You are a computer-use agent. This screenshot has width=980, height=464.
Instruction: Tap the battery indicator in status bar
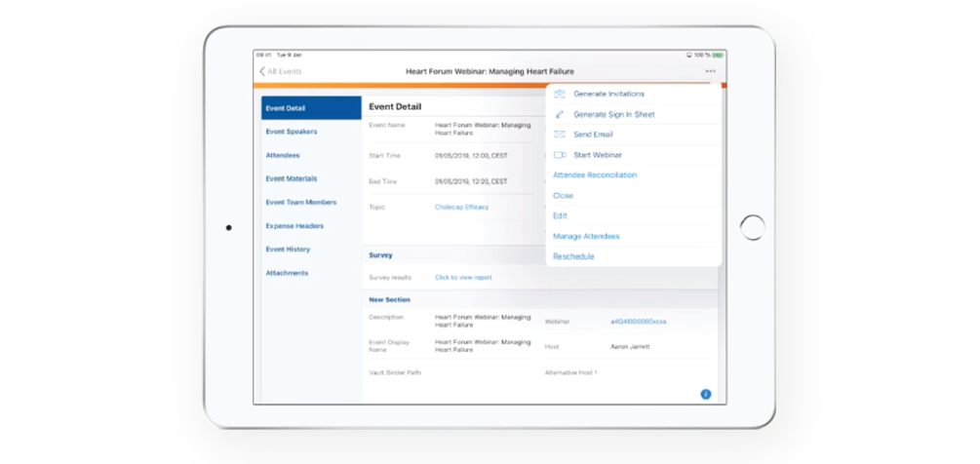(719, 56)
